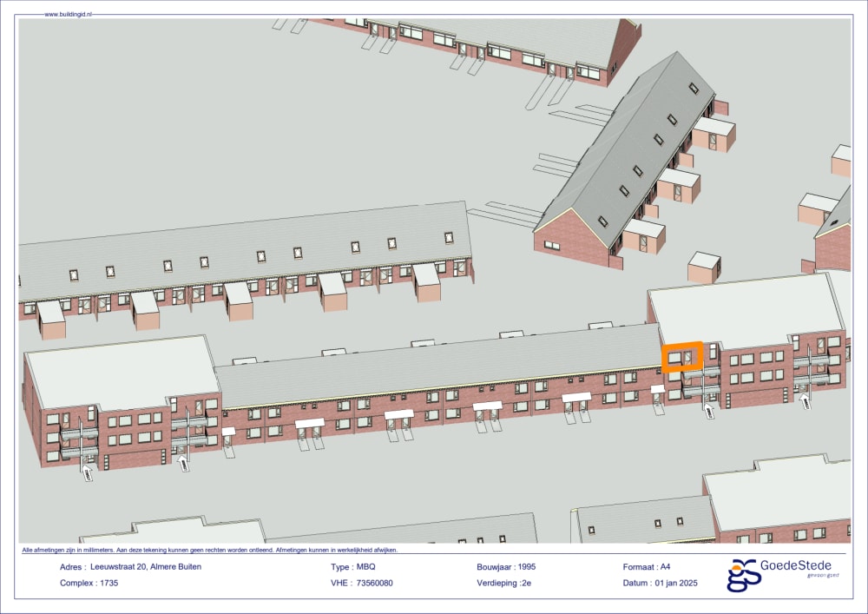Select the date '01 jan 2025'
Screen dimensions: 868x614
676,583
